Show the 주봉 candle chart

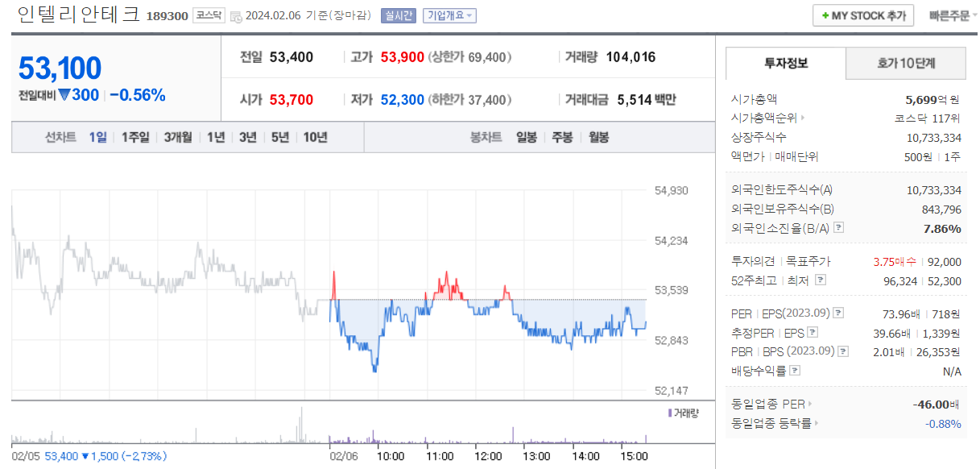(562, 137)
